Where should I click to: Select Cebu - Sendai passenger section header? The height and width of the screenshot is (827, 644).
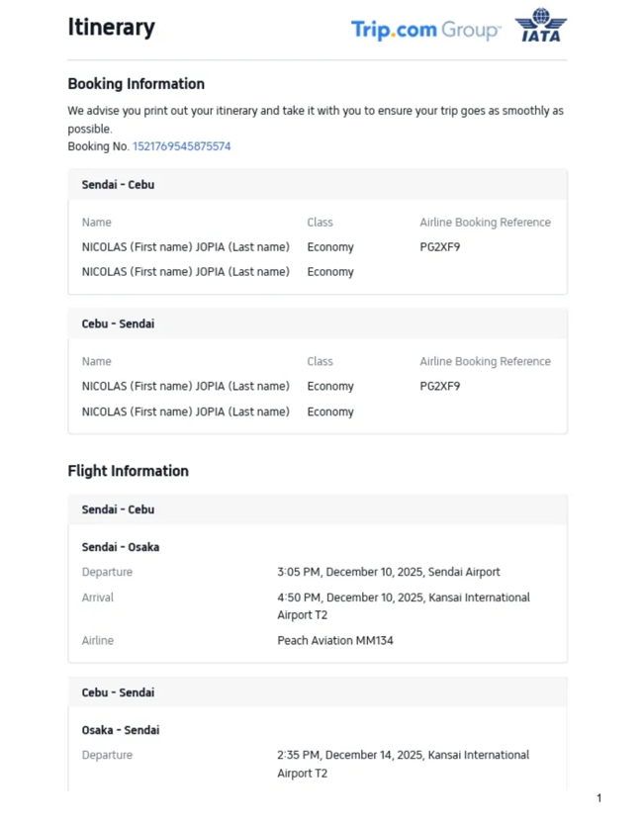pyautogui.click(x=118, y=324)
